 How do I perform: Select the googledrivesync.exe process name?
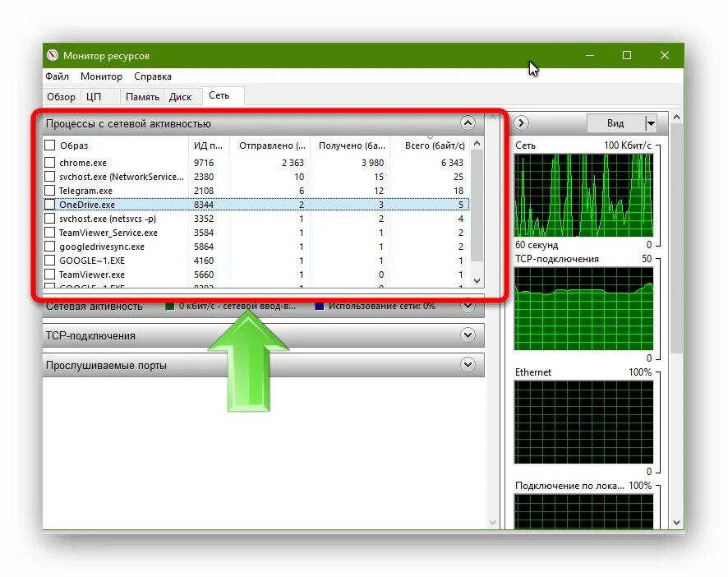click(x=102, y=247)
